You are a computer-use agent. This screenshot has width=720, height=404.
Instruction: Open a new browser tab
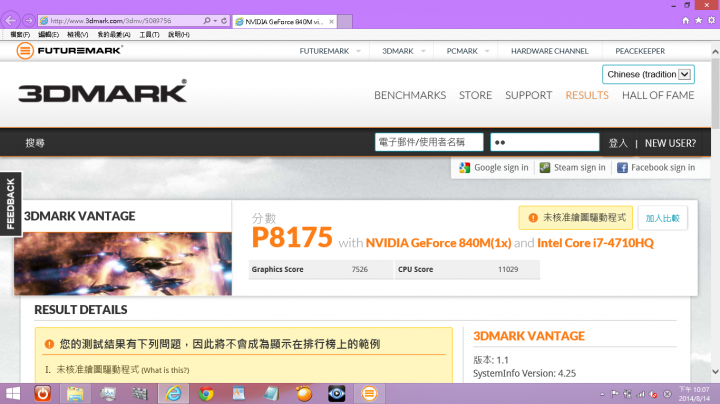(345, 21)
